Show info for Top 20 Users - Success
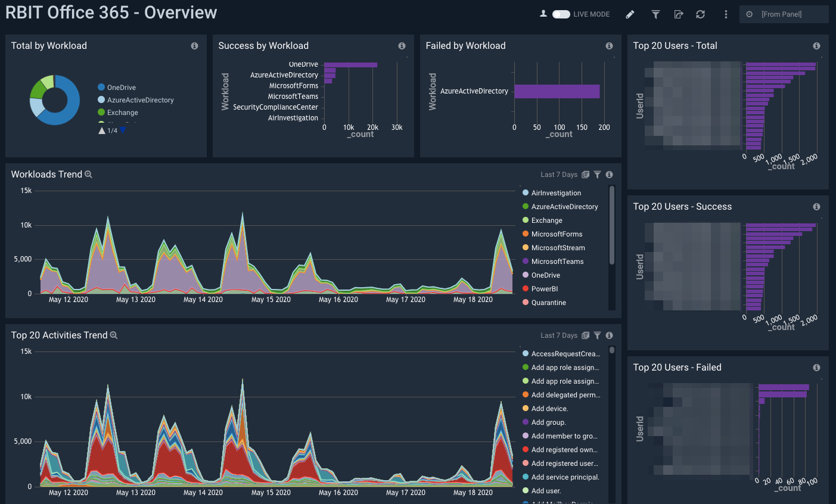This screenshot has width=836, height=504. (816, 207)
